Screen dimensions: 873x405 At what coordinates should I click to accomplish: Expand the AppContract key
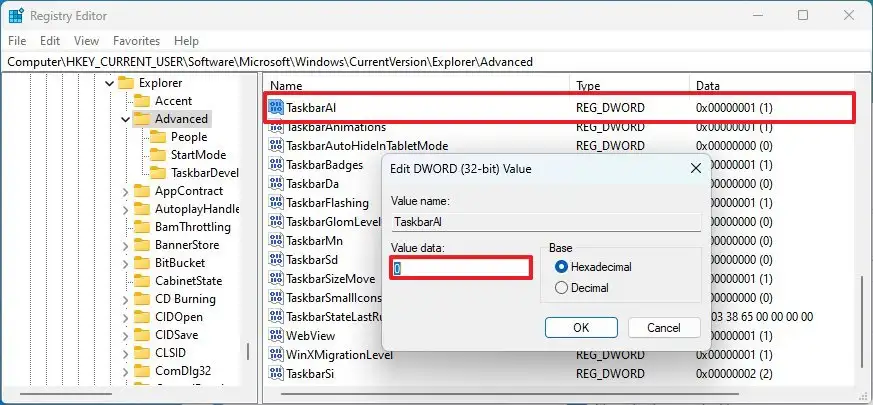125,191
